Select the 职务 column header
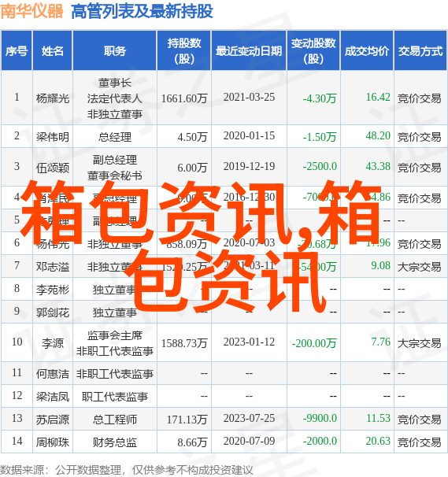This screenshot has width=448, height=477. click(x=115, y=51)
